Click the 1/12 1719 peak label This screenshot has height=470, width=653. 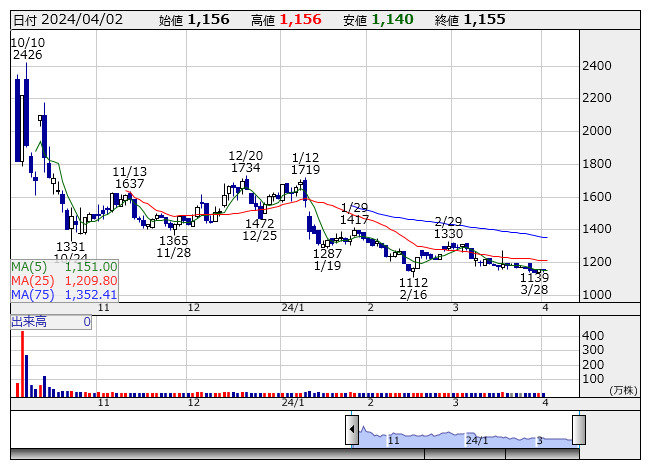[x=305, y=165]
